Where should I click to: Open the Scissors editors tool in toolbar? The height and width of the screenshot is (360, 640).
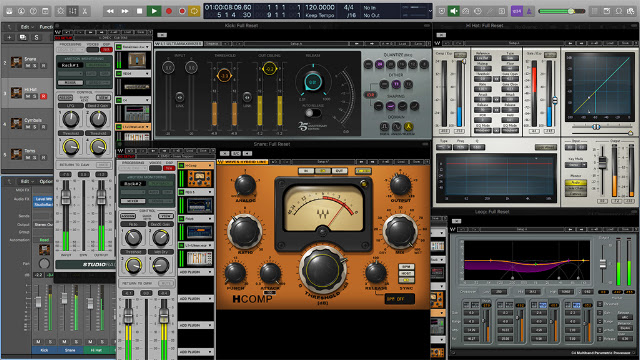pos(85,11)
